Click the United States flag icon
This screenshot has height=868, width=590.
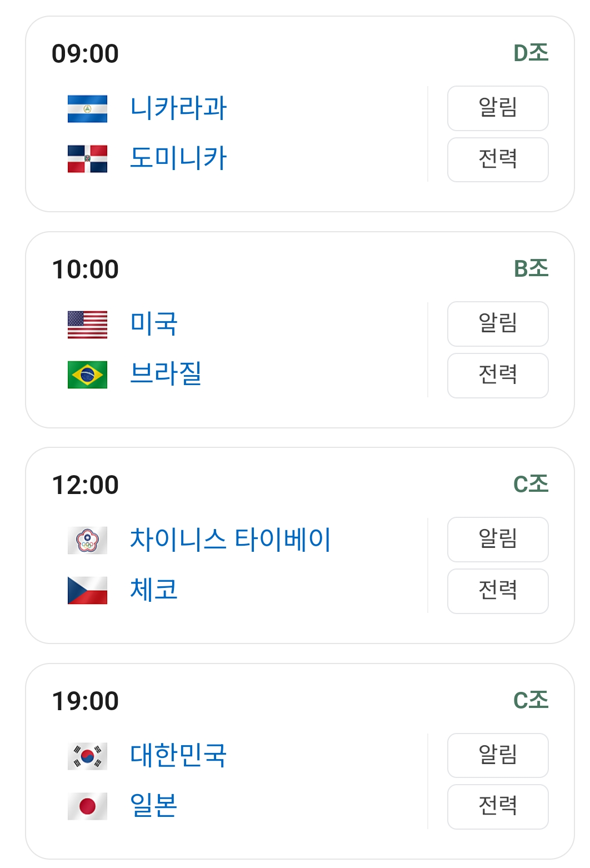87,325
